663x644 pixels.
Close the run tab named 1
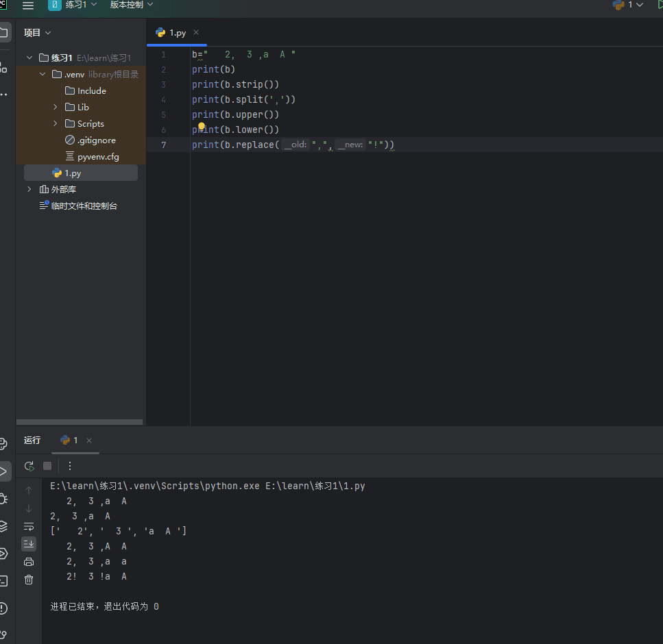(89, 441)
